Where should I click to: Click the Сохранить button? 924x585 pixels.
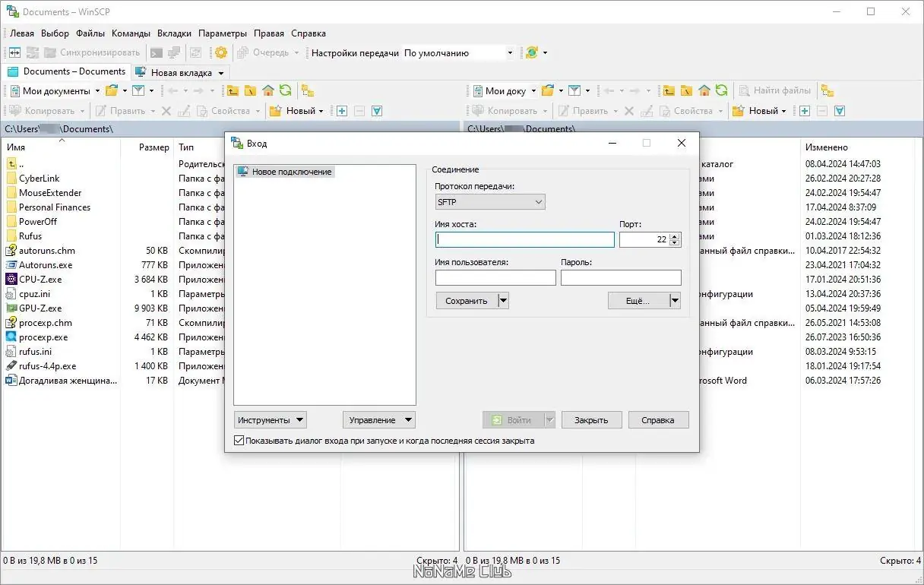[466, 301]
